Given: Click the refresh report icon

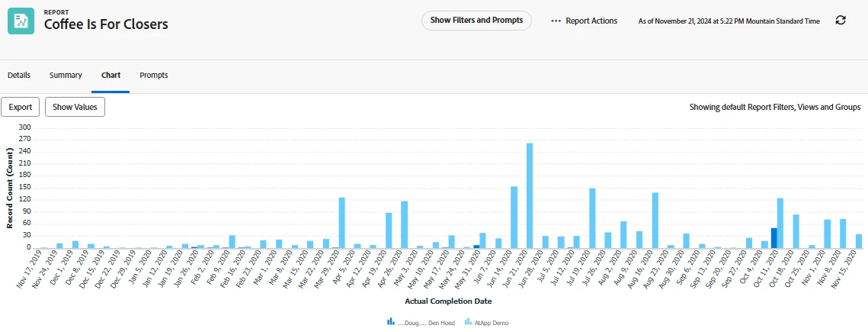Looking at the screenshot, I should pos(841,21).
